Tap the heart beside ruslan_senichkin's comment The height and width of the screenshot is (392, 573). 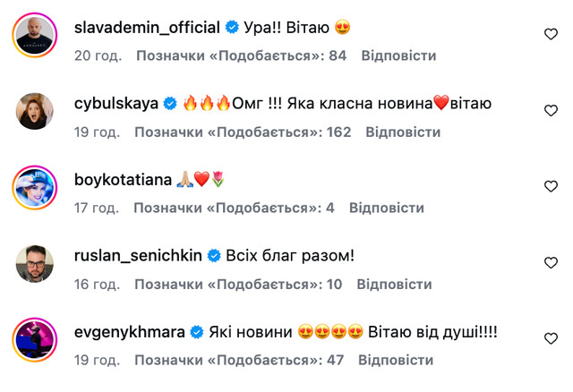tap(552, 262)
